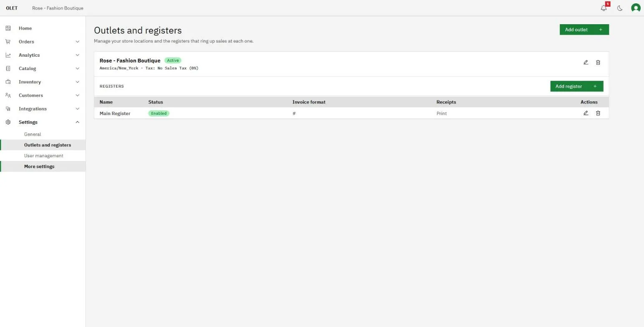Click the America/New_York tax info text
644x327 pixels.
pos(149,68)
